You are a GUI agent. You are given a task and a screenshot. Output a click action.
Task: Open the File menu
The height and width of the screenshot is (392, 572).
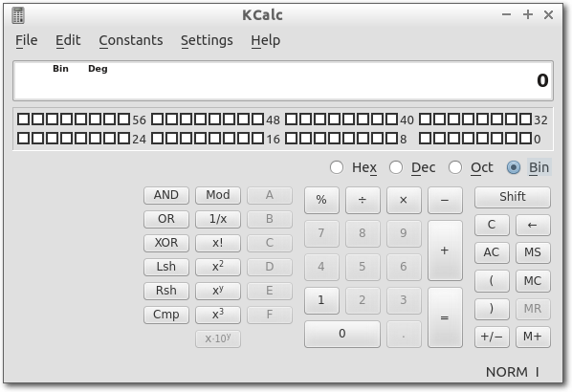pos(26,40)
